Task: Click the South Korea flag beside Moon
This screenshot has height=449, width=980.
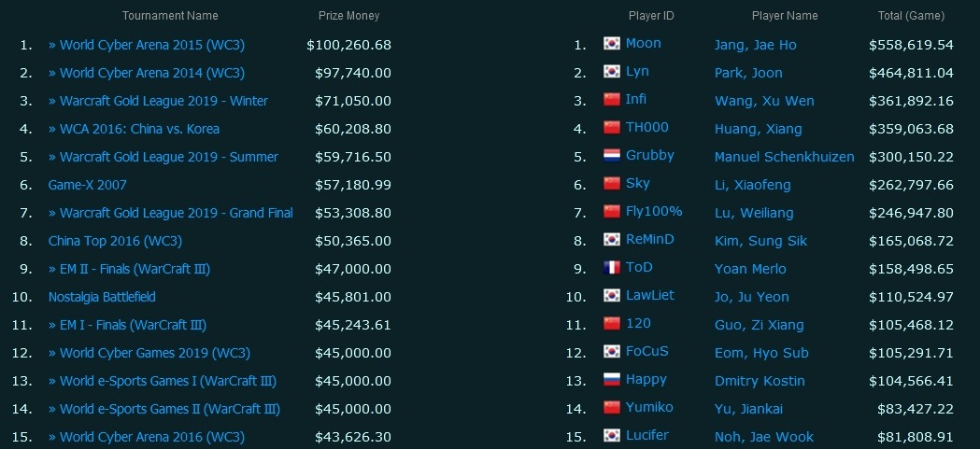Action: (611, 43)
